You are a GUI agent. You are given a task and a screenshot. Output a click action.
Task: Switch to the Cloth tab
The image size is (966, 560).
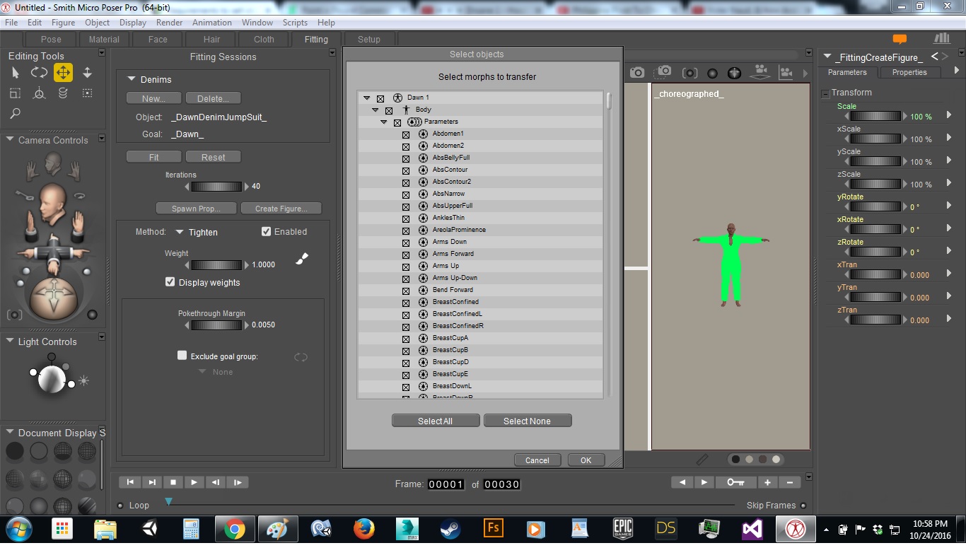(x=264, y=40)
